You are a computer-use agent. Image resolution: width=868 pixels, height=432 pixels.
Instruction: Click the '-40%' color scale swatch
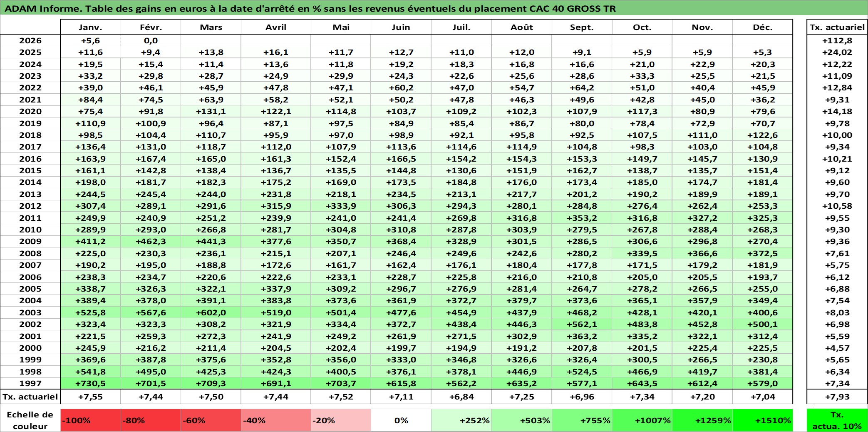(x=276, y=420)
